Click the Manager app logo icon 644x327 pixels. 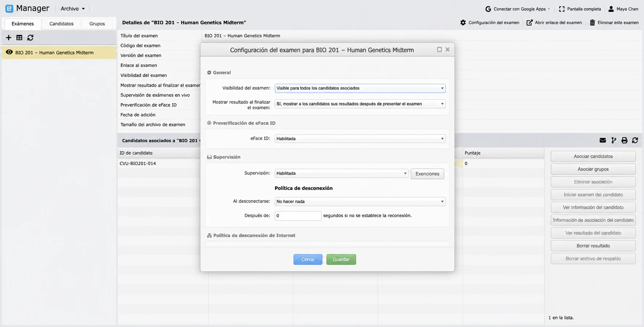9,8
